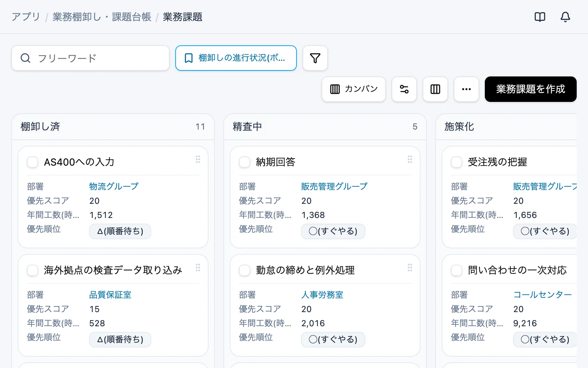588x368 pixels.
Task: Open notifications bell
Action: point(565,17)
